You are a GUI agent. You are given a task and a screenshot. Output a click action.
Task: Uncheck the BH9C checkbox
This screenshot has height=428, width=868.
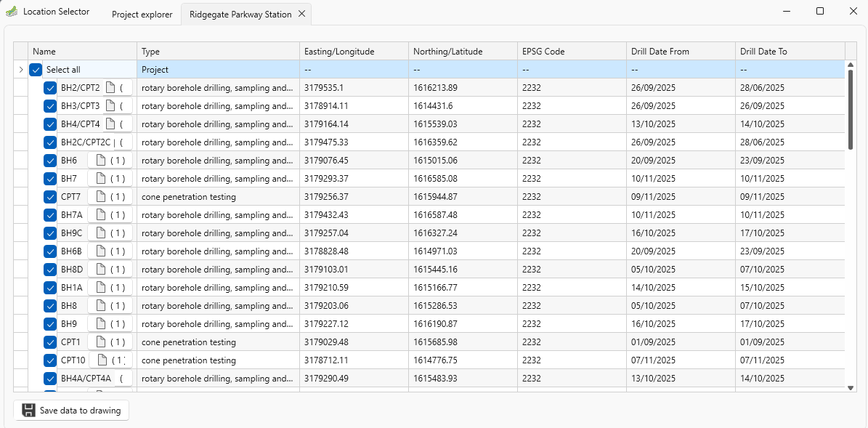coord(50,233)
